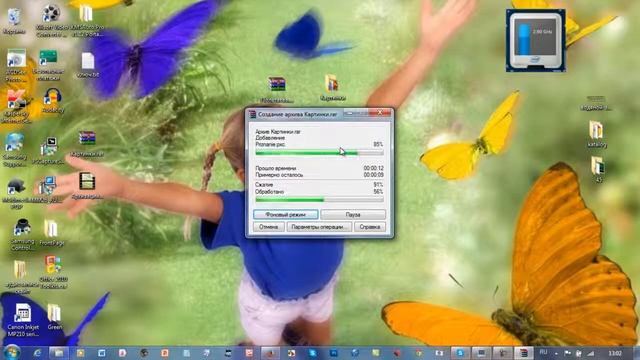Screen dimensions: 640x360
Task: Open help via the Справка button
Action: tap(370, 227)
